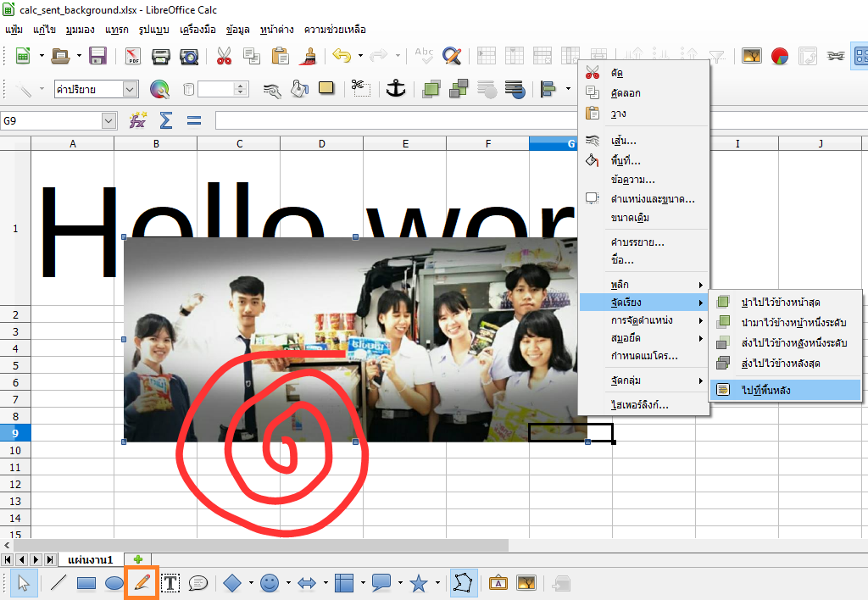This screenshot has height=600, width=868.
Task: Select the Text box tool
Action: coord(170,583)
